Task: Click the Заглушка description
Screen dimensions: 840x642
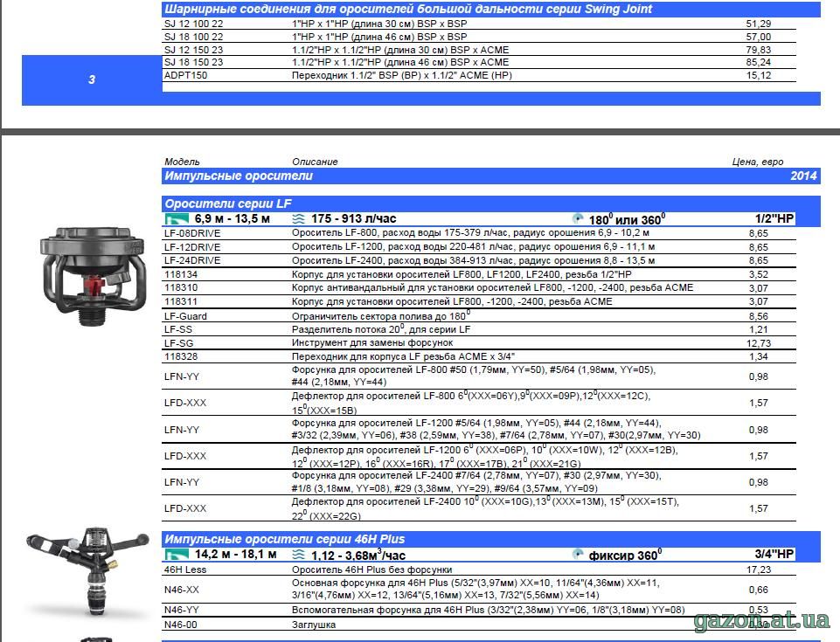Action: point(314,625)
